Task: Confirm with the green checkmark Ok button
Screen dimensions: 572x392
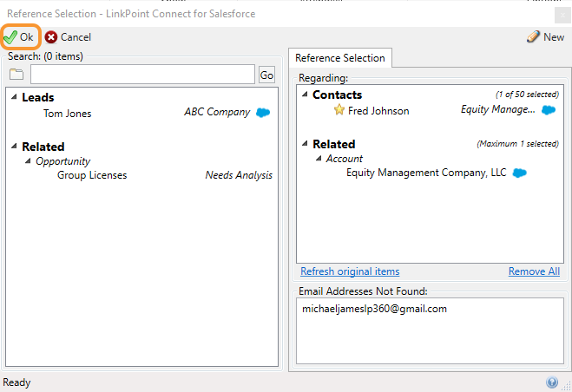Action: pos(19,36)
